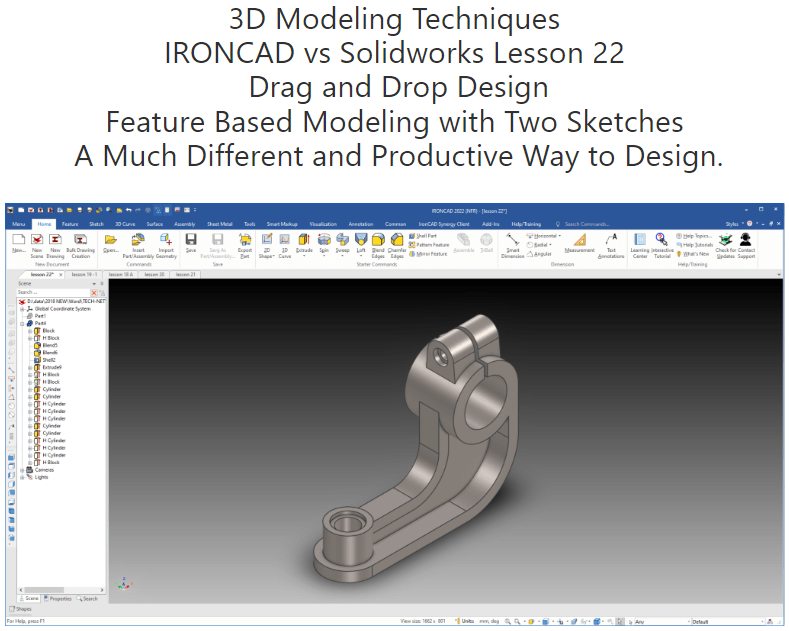789x631 pixels.
Task: Expand the Lights tree node
Action: tap(22, 477)
